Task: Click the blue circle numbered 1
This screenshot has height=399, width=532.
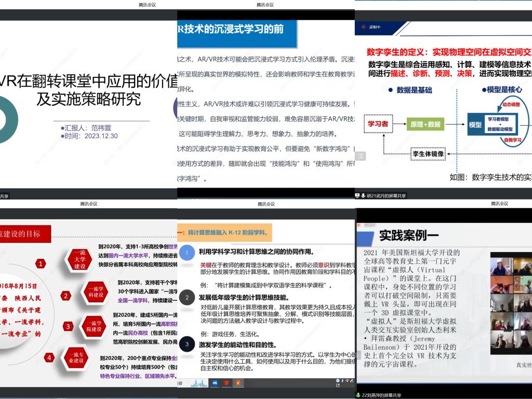Action: [187, 252]
